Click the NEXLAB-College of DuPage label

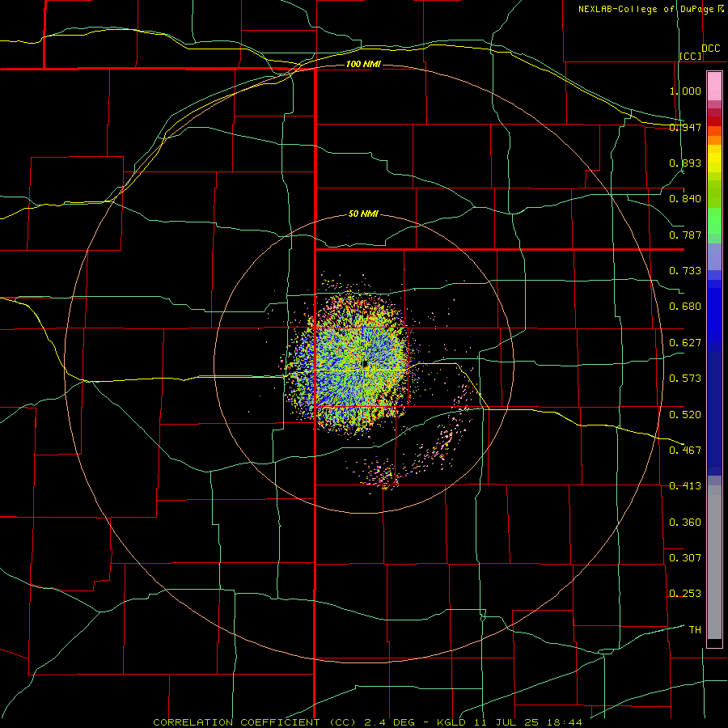(x=646, y=9)
